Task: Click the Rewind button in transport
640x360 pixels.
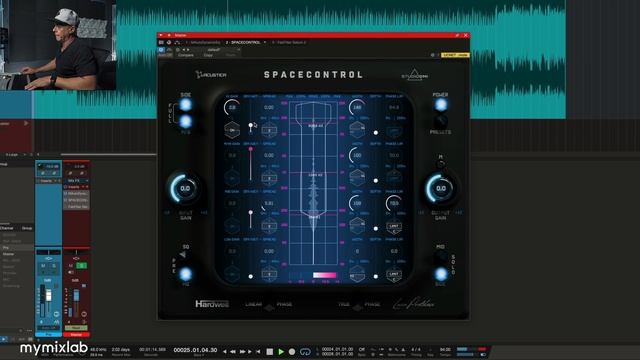Action: [233, 351]
